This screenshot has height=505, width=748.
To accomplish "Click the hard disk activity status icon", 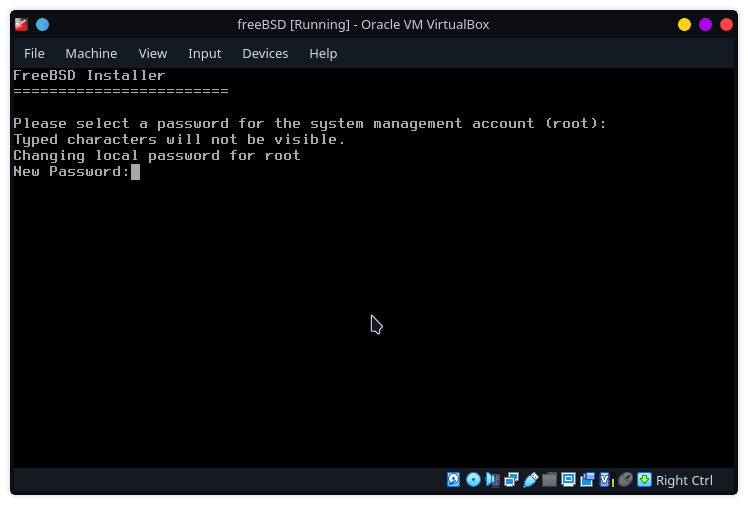I will pyautogui.click(x=454, y=479).
